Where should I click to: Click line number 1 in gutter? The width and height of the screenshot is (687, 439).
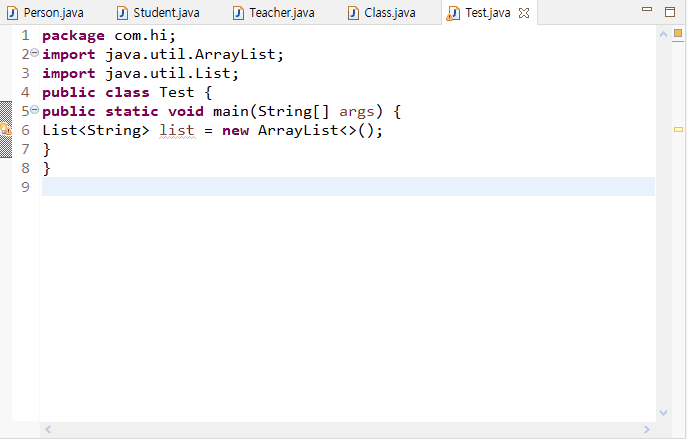click(x=25, y=35)
